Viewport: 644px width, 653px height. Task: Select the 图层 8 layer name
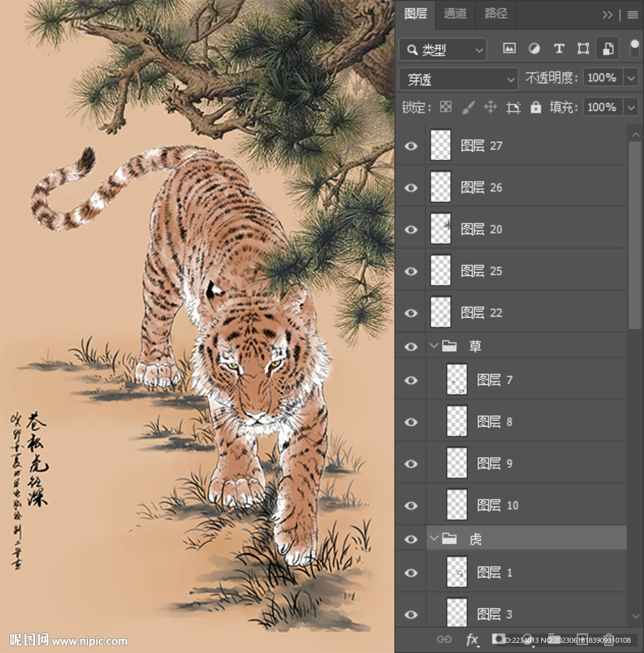click(x=495, y=422)
